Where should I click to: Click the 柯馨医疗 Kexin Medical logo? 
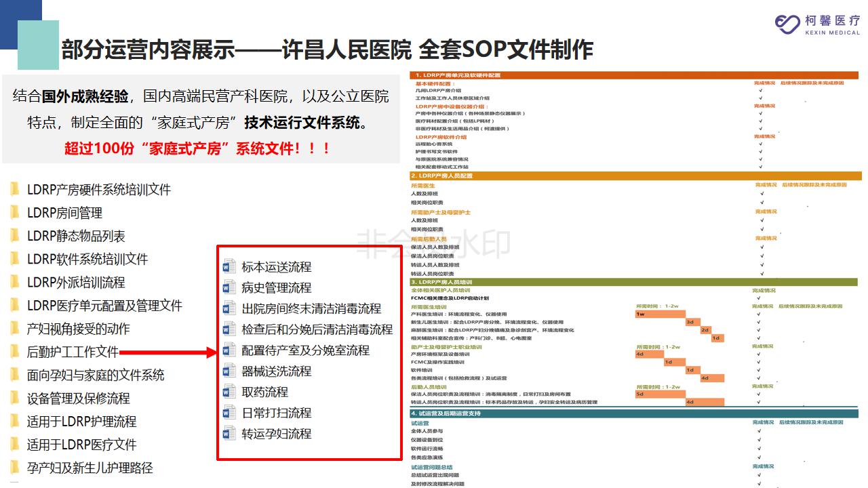tap(817, 24)
